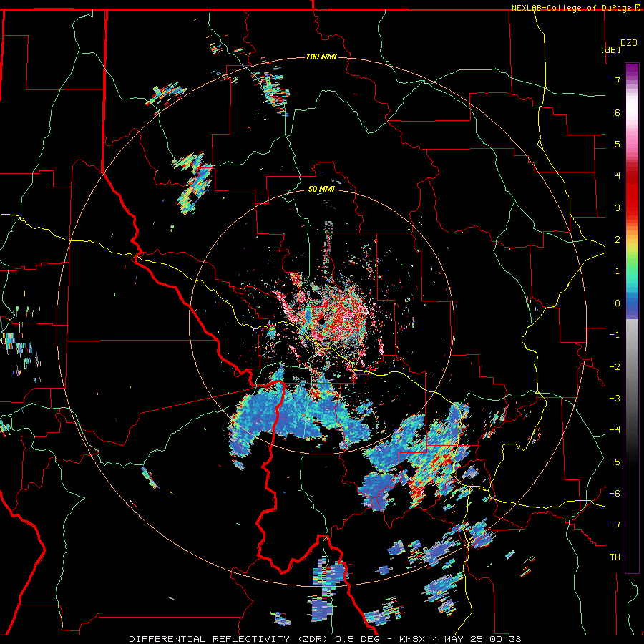Click the 6 value on the scale
644x644 pixels.
(x=618, y=112)
